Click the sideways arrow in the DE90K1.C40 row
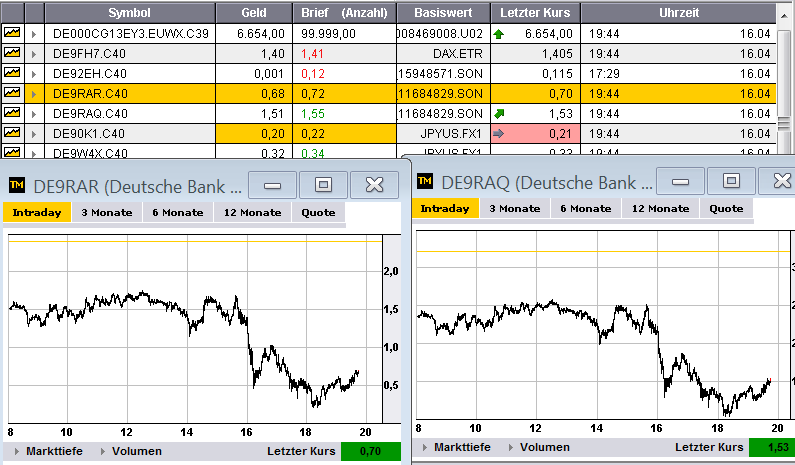Image resolution: width=795 pixels, height=465 pixels. coord(498,134)
